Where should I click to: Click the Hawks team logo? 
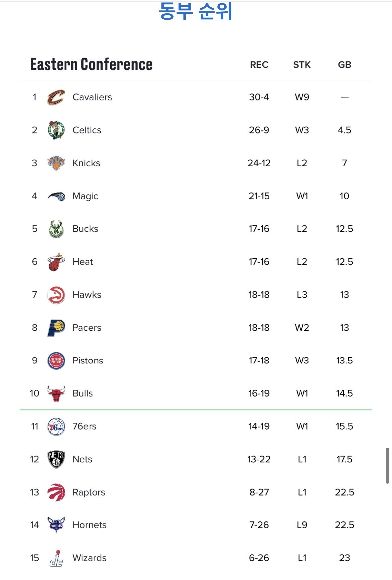coord(56,295)
